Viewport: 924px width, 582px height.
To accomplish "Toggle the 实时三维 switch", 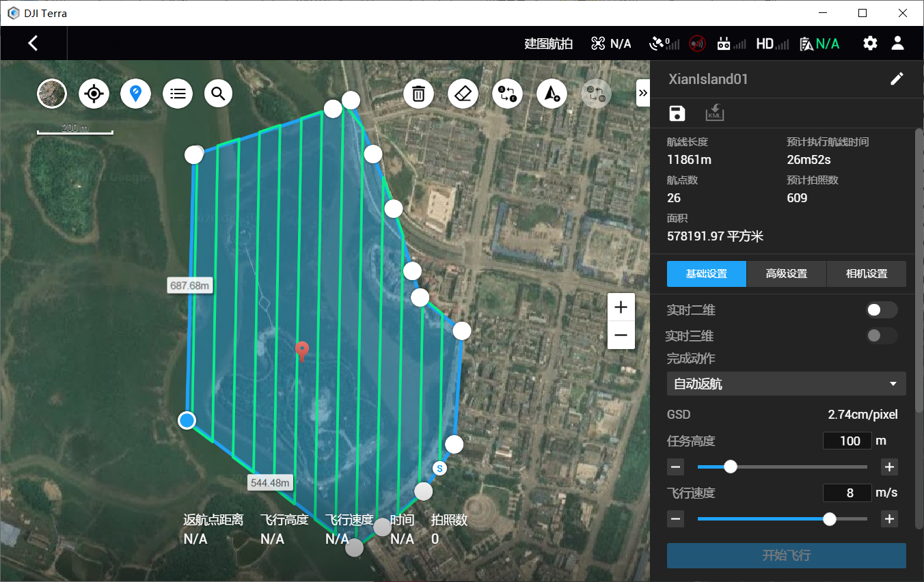I will [x=882, y=335].
